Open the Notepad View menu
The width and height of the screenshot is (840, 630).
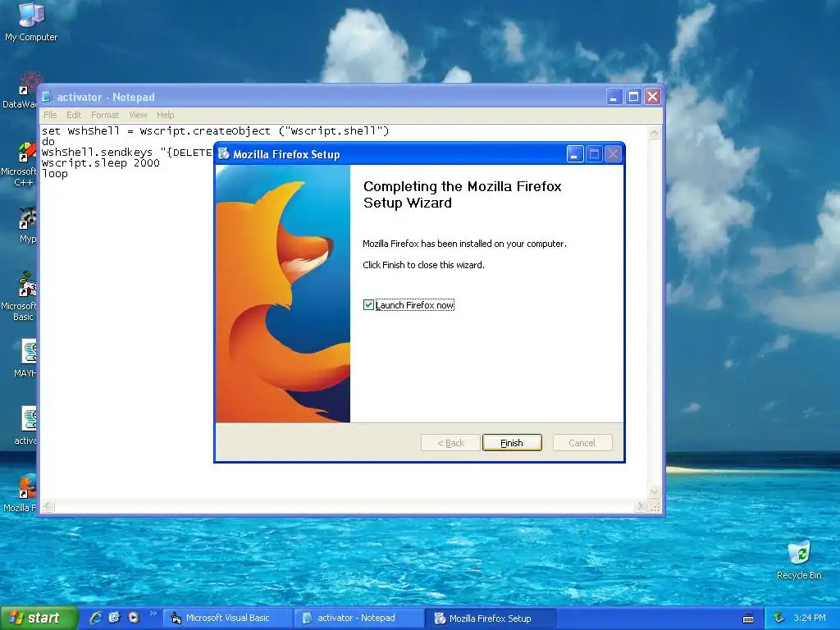138,115
